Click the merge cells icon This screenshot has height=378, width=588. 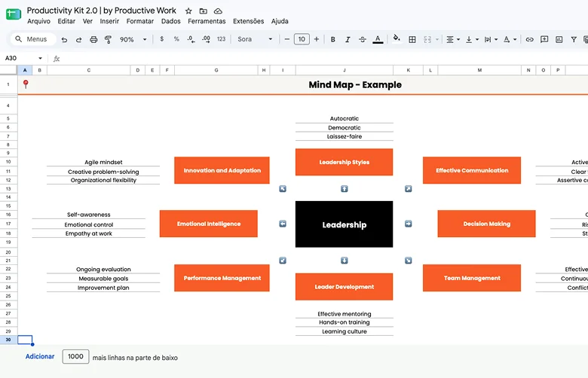[x=427, y=39]
